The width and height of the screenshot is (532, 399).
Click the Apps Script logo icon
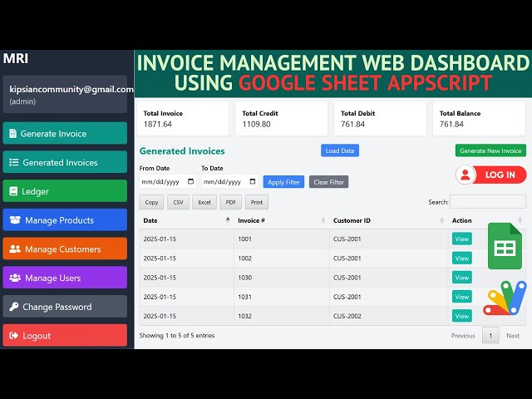coord(505,298)
